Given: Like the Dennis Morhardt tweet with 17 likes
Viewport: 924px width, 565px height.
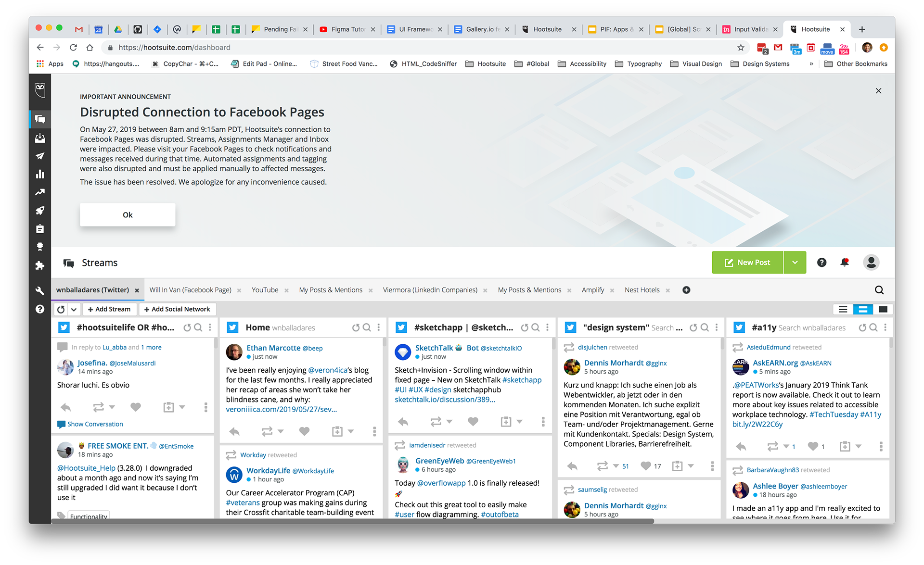Looking at the screenshot, I should click(x=646, y=465).
